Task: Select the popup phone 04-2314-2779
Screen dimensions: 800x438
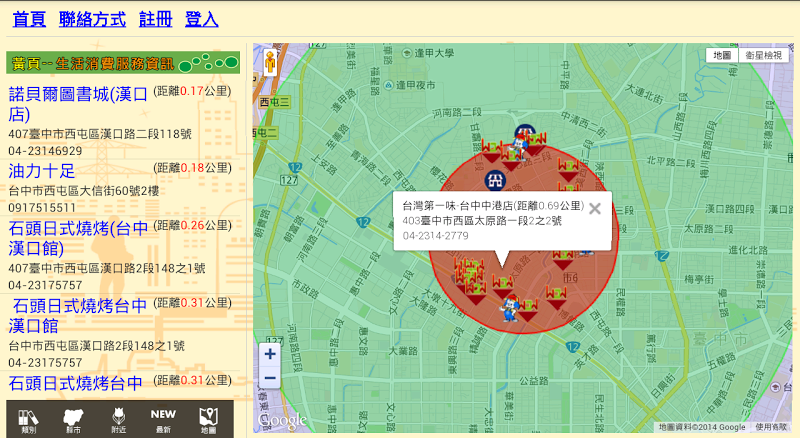Action: click(x=435, y=236)
